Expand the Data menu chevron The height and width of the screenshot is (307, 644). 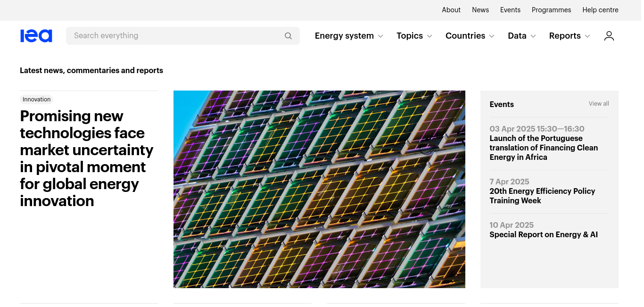533,36
